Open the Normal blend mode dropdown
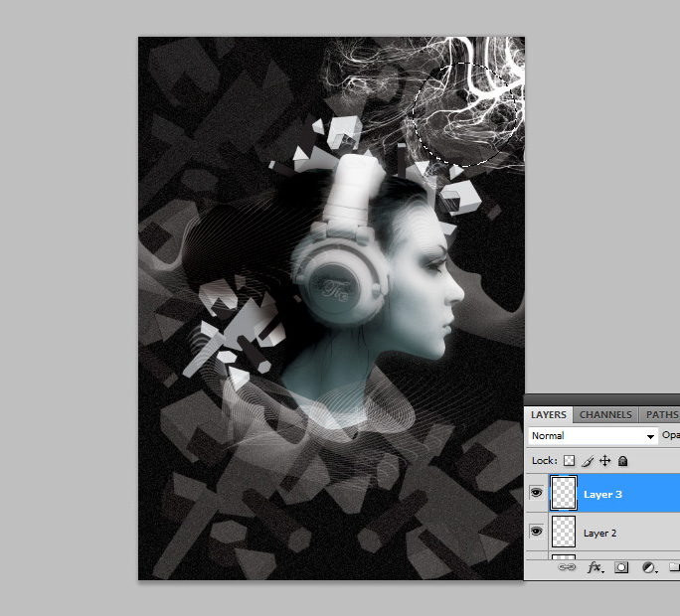Image resolution: width=680 pixels, height=616 pixels. tap(594, 436)
